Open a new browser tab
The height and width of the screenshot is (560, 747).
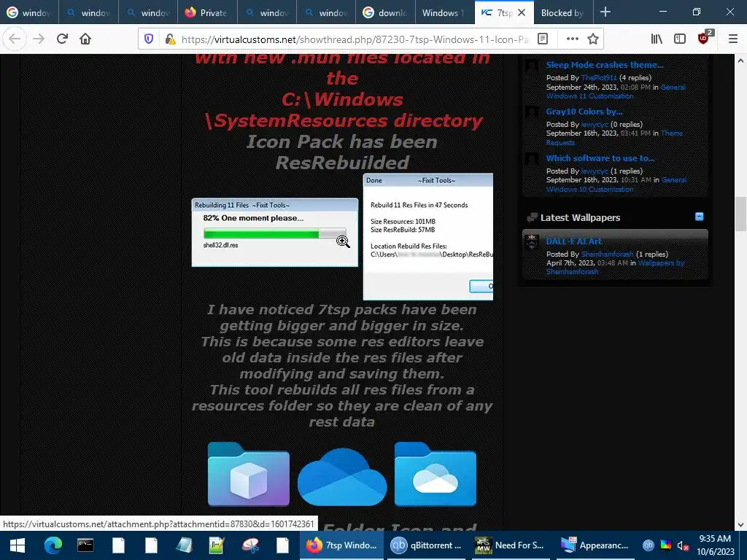[x=605, y=12]
